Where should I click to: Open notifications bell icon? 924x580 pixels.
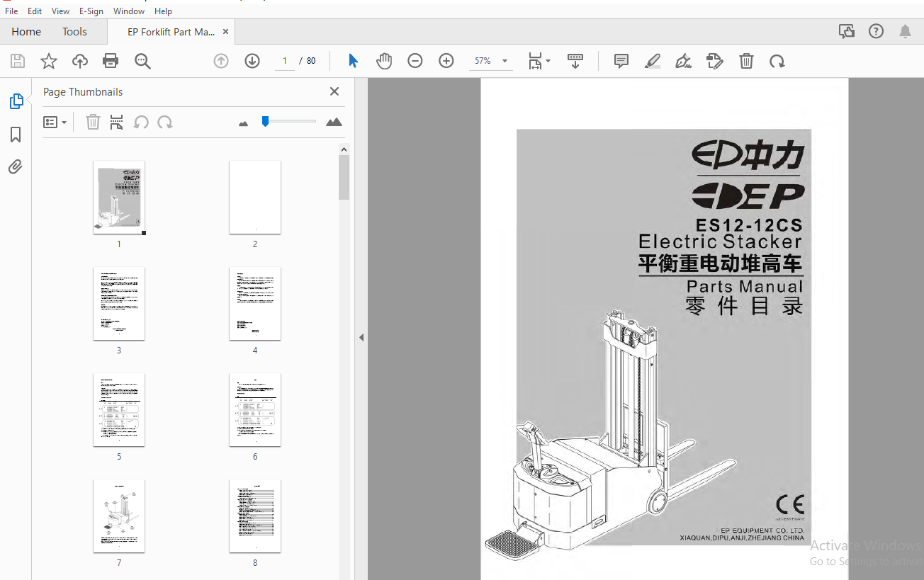tap(905, 31)
